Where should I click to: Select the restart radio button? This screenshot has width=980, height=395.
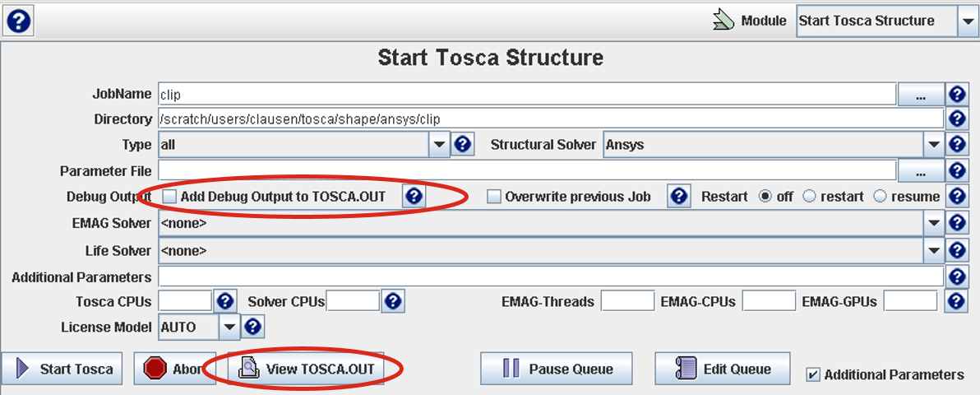coord(809,197)
